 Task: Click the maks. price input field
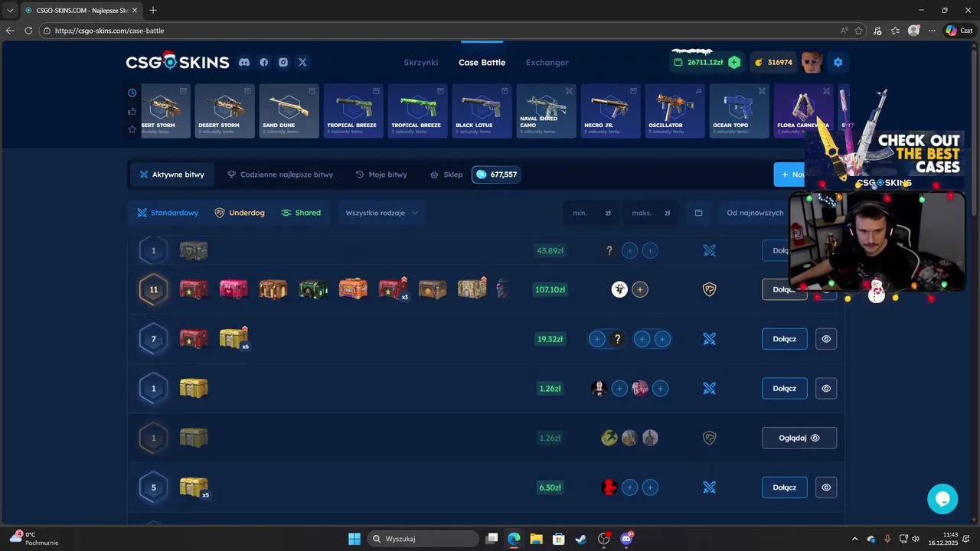(651, 213)
